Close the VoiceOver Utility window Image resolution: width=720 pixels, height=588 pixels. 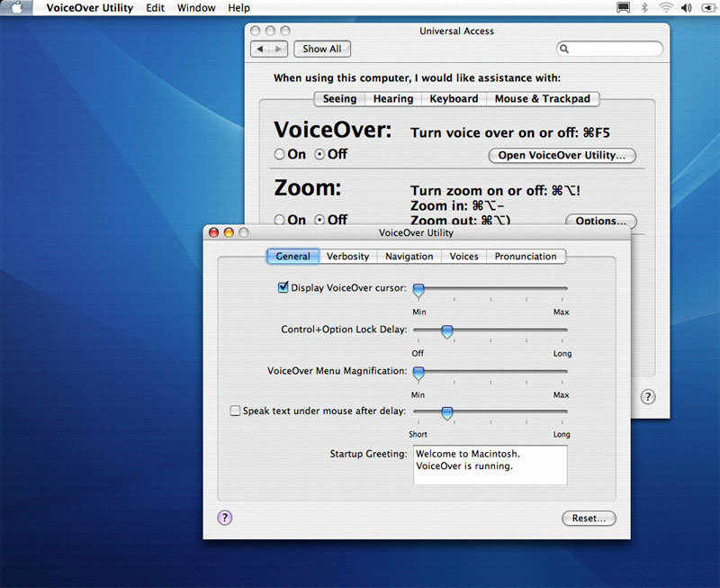coord(213,232)
